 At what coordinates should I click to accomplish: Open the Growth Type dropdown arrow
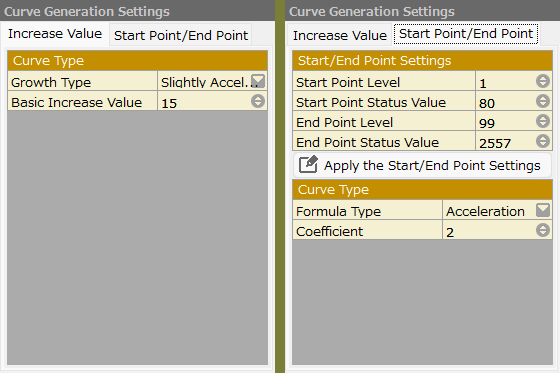pyautogui.click(x=258, y=81)
